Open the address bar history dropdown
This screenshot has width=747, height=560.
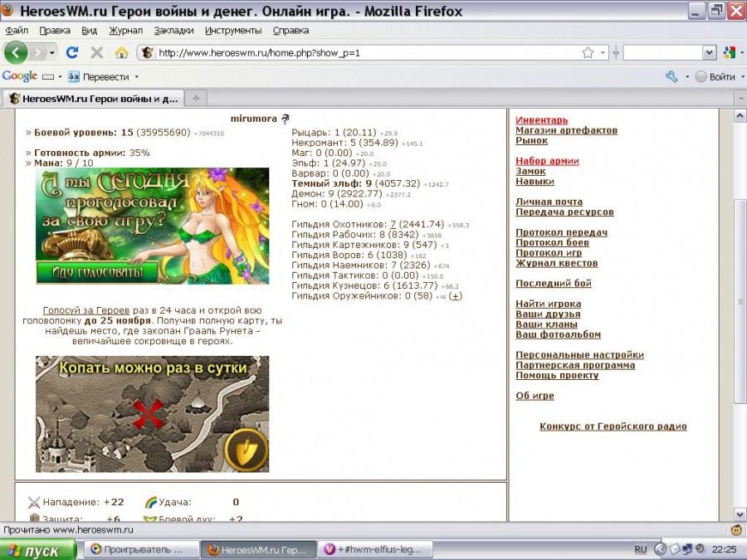pyautogui.click(x=603, y=52)
